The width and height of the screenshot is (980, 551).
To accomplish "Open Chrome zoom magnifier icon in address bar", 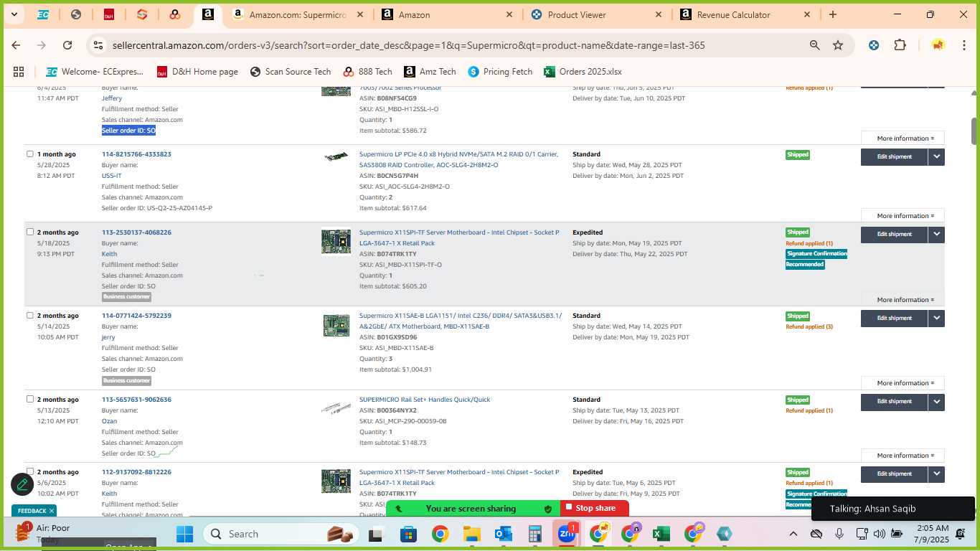I will pos(815,45).
